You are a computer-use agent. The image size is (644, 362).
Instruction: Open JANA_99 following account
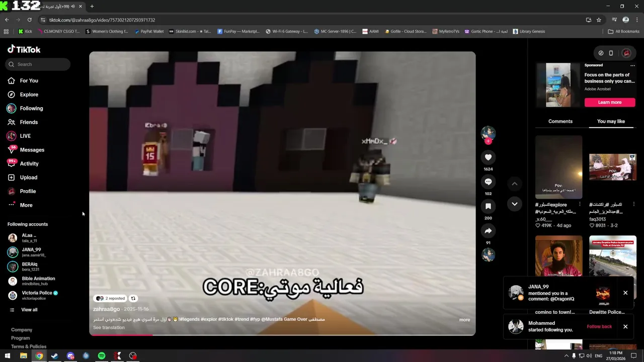(30, 252)
